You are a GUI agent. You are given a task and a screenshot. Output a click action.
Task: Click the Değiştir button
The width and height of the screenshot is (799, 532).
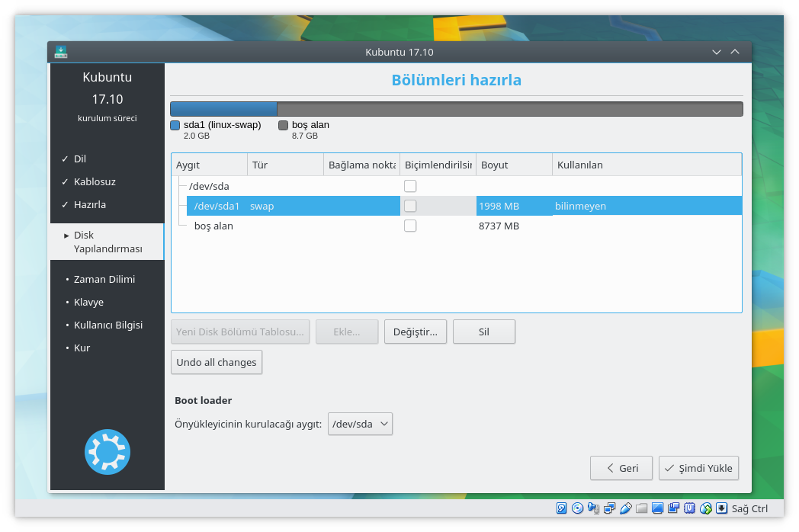pyautogui.click(x=416, y=332)
